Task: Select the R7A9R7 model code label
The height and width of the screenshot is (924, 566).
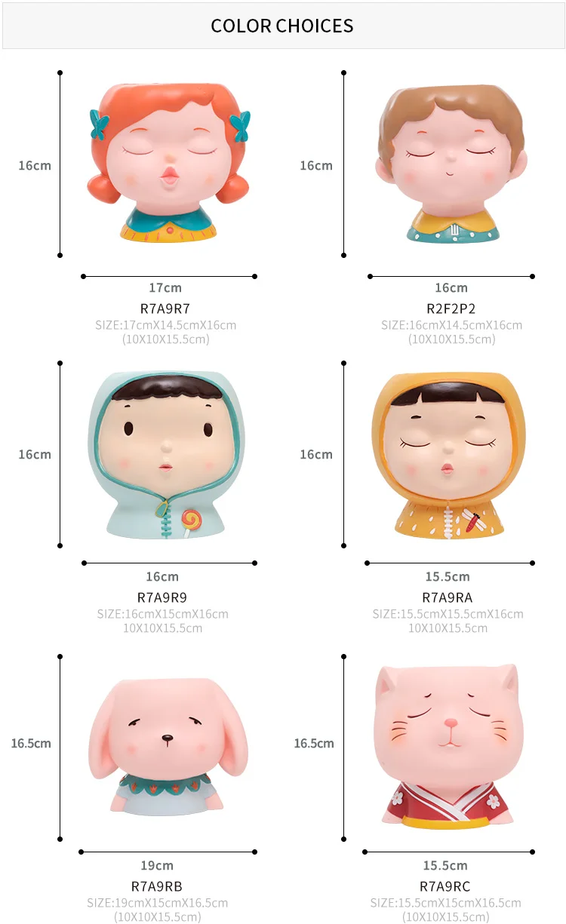Action: coord(165,309)
